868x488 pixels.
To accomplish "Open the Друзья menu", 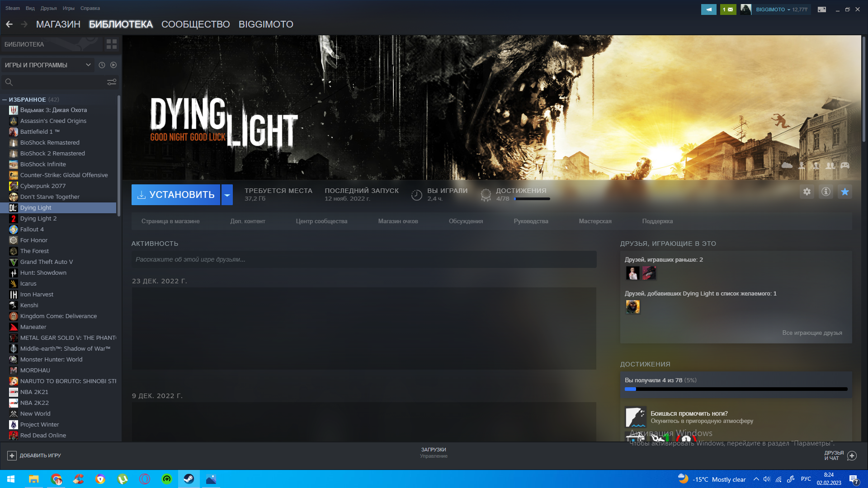I will pos(48,8).
